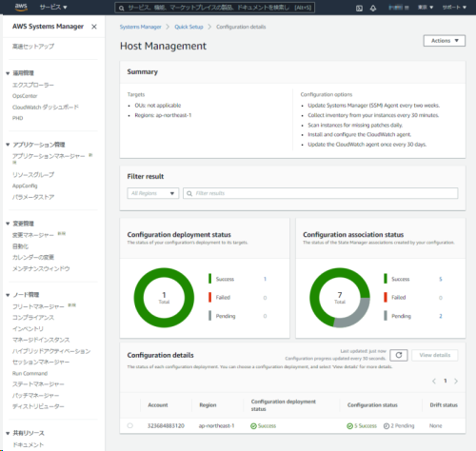Open セッションマネージャー in sidebar
Image resolution: width=476 pixels, height=451 pixels.
coord(41,362)
